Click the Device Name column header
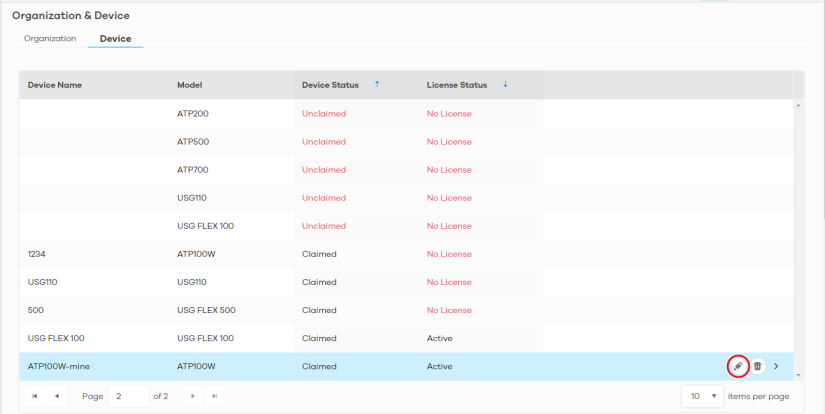The image size is (825, 414). tap(55, 85)
